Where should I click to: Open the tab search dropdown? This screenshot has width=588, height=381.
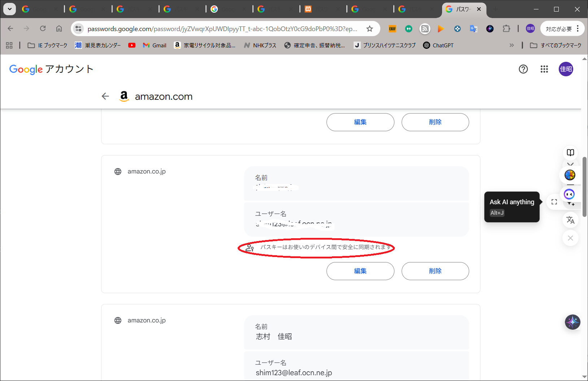tap(10, 9)
